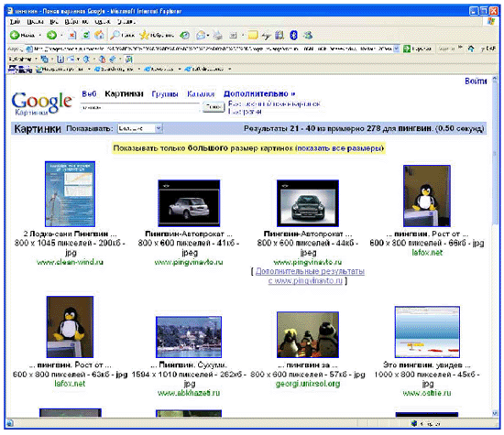Screen dimensions: 504x435
Task: Click the Internet zone globe in status bar
Action: coord(414,423)
